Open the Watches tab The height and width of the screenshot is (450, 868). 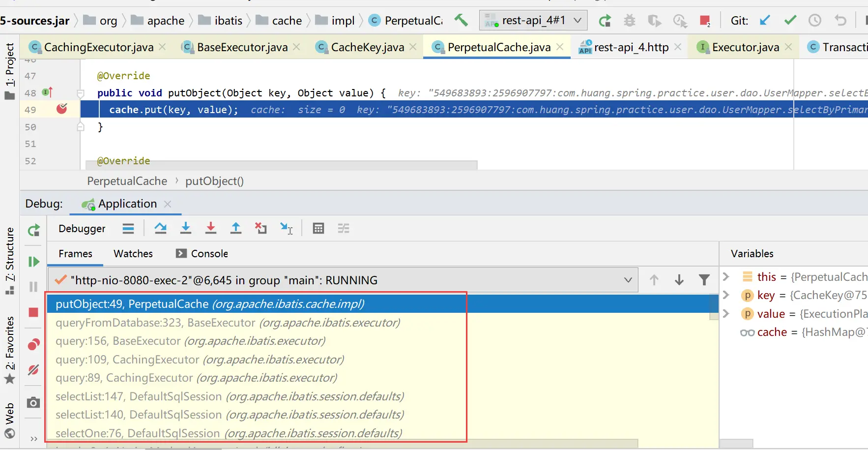133,254
